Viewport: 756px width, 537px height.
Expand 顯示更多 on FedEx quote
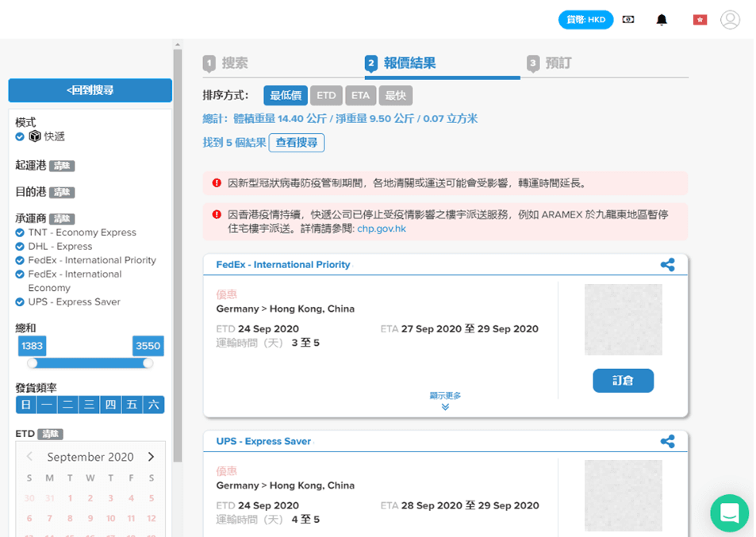445,400
